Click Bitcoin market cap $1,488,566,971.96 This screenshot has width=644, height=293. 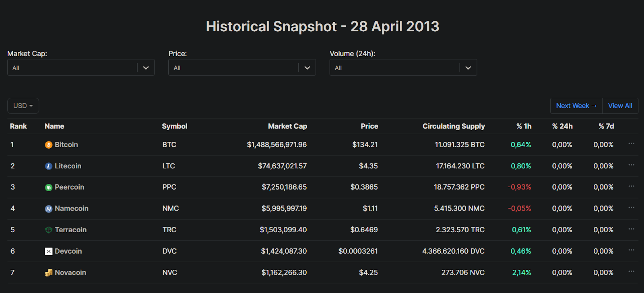coord(277,145)
